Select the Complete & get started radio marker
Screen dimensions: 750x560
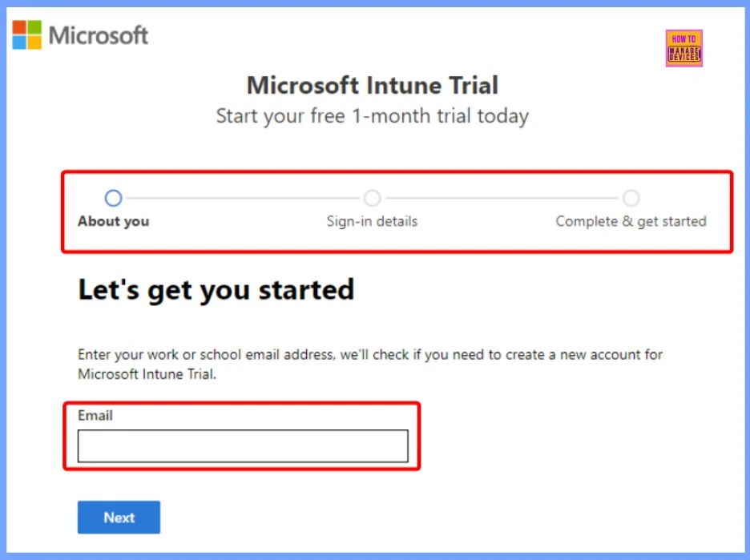pyautogui.click(x=631, y=198)
